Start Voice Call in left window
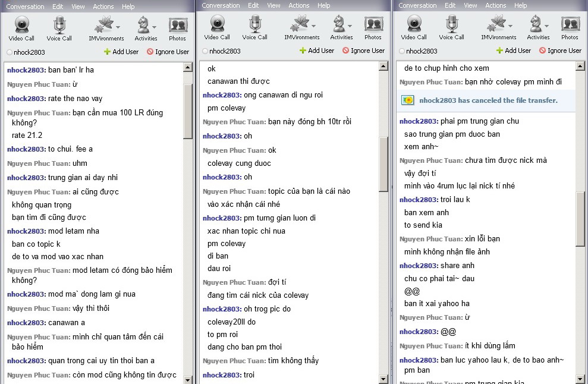Viewport: 588px width, 384px height. coord(59,29)
